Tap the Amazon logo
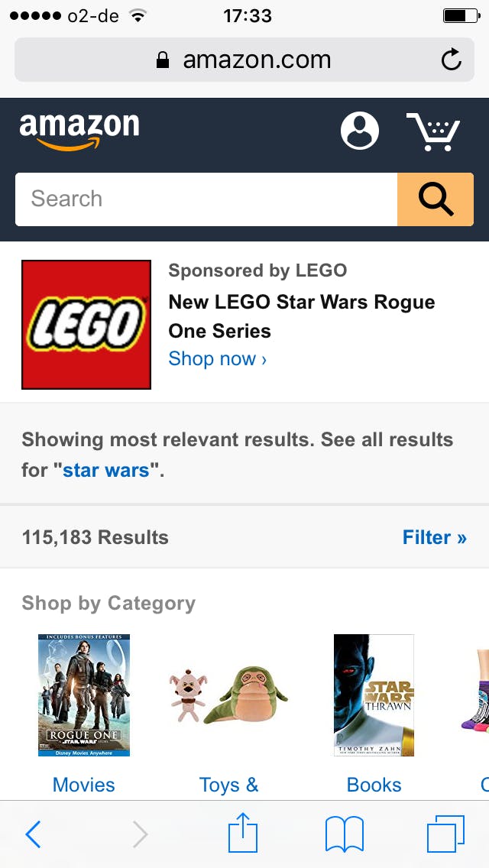 pyautogui.click(x=79, y=131)
